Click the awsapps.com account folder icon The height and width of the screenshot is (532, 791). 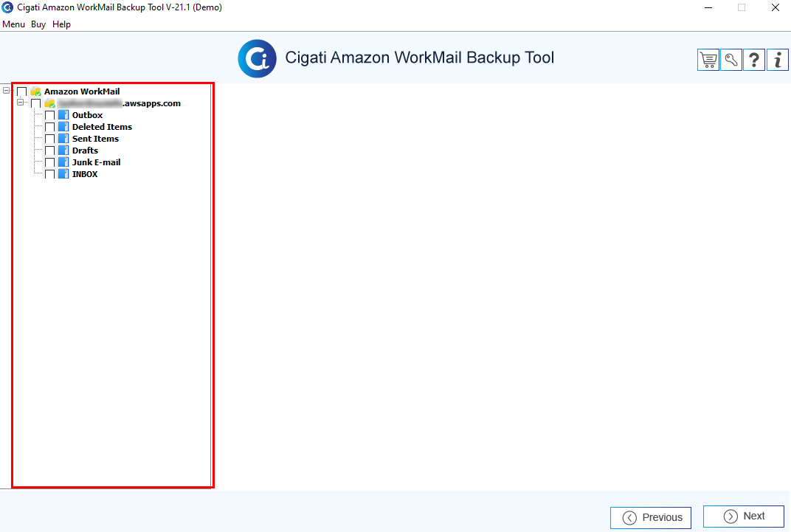pyautogui.click(x=49, y=103)
